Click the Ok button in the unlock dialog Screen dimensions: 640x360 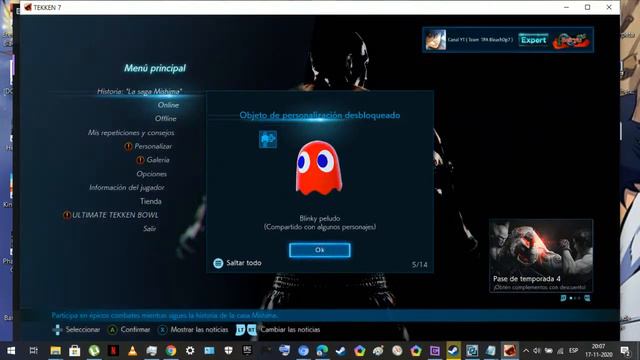320,250
